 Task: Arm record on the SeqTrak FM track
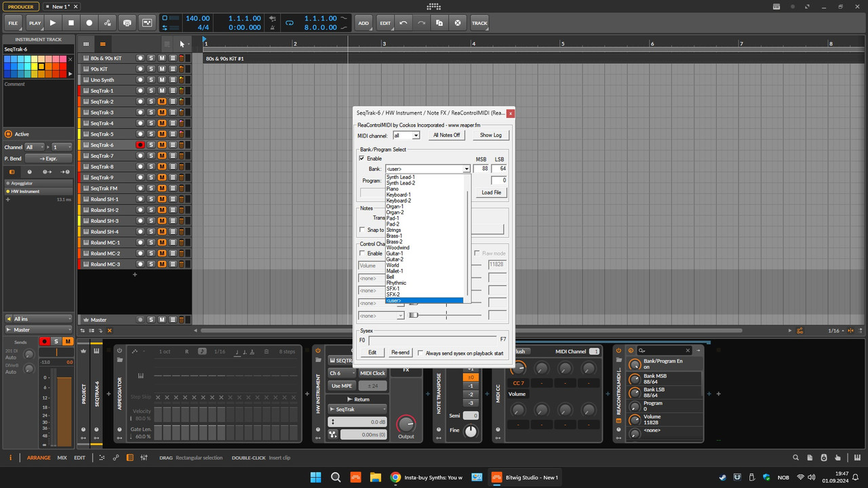tap(140, 188)
